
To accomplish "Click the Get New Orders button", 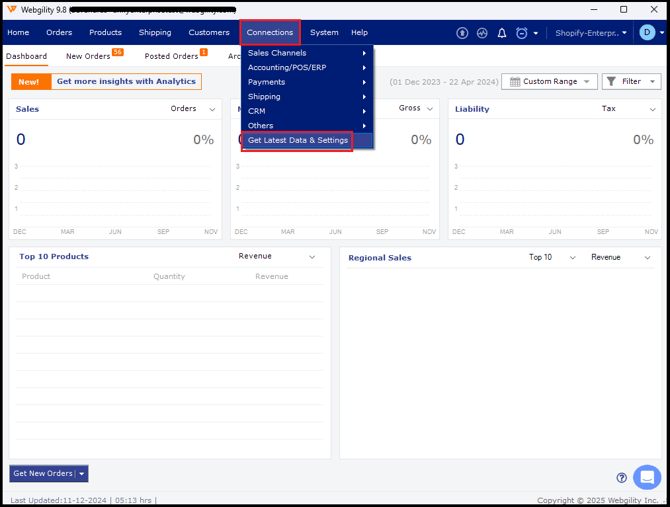I will coord(43,473).
